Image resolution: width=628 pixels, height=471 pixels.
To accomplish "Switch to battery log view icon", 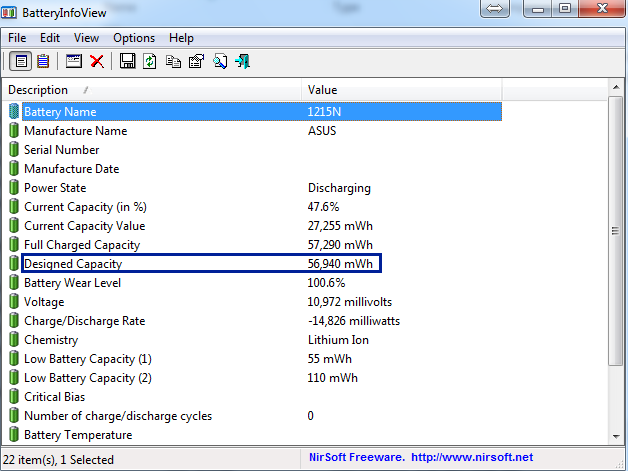I will pos(43,61).
